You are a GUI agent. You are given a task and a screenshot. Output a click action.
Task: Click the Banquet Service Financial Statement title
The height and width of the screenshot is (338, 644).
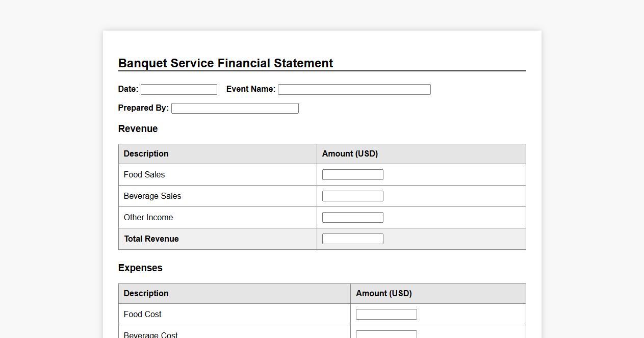point(225,63)
